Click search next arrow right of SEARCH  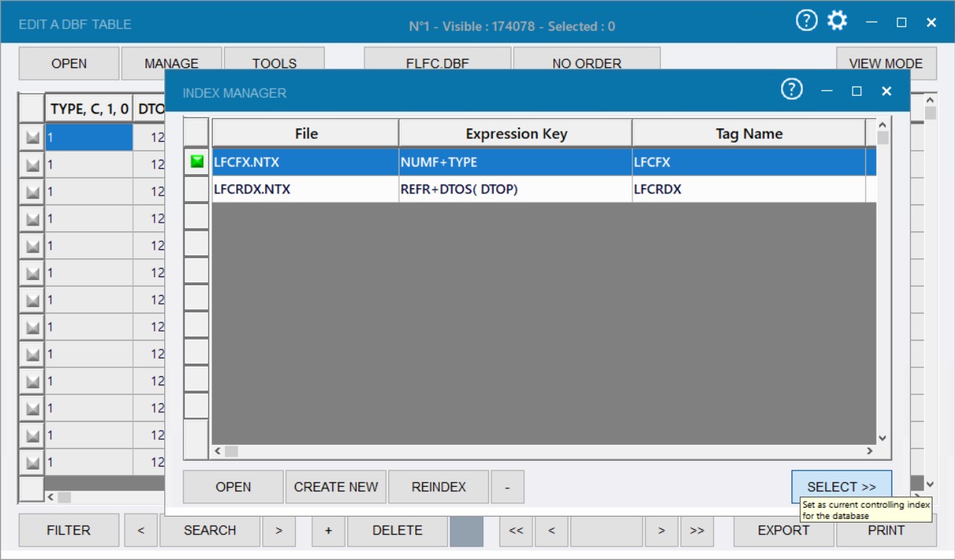coord(279,530)
